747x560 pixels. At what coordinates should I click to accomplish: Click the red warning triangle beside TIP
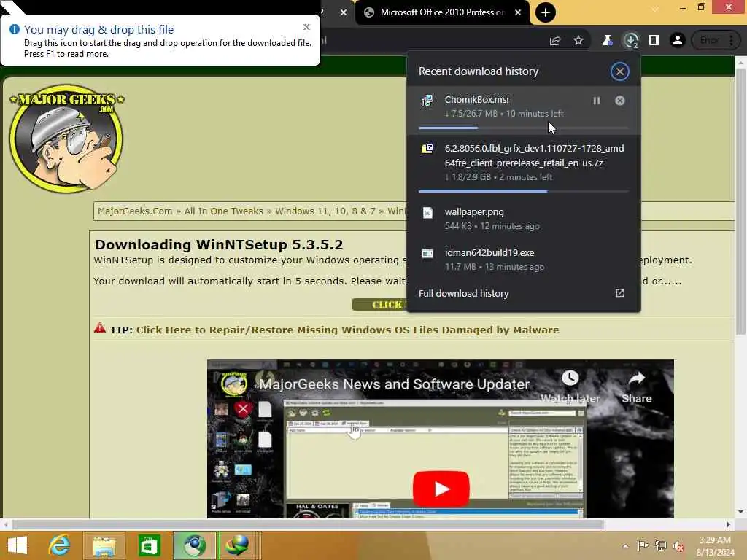click(x=99, y=327)
